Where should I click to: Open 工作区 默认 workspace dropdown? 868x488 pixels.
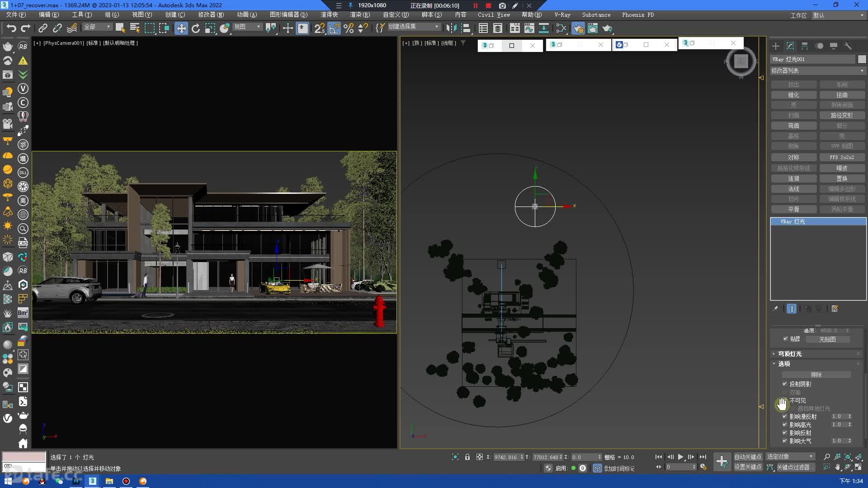point(838,15)
